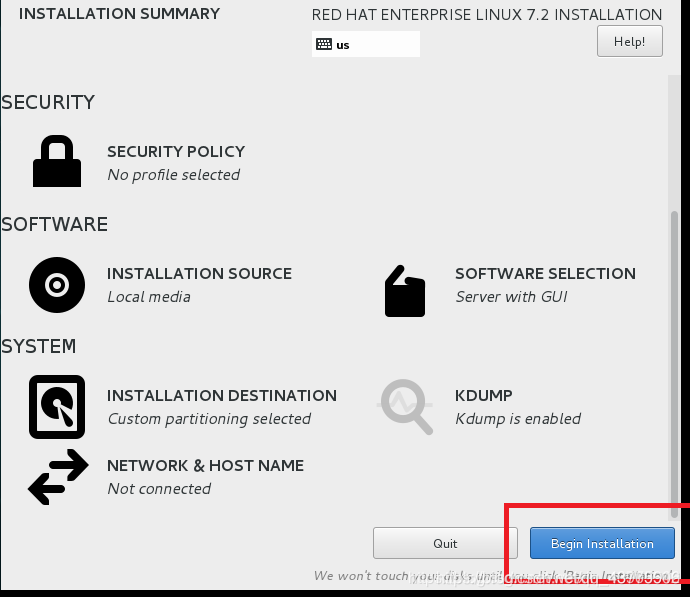The image size is (690, 597).
Task: Select the SECURITY POLICY heading
Action: pos(176,151)
